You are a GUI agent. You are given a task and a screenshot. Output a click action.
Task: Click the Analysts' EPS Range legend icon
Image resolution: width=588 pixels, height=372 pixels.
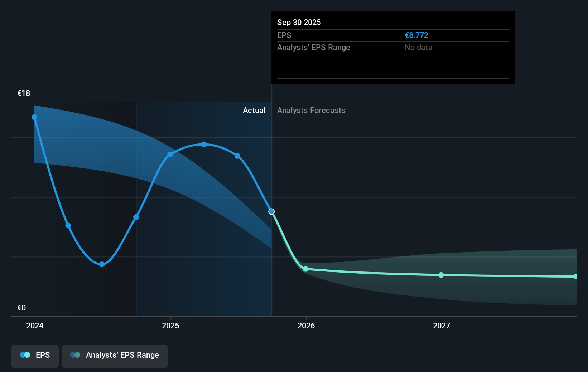(x=75, y=355)
